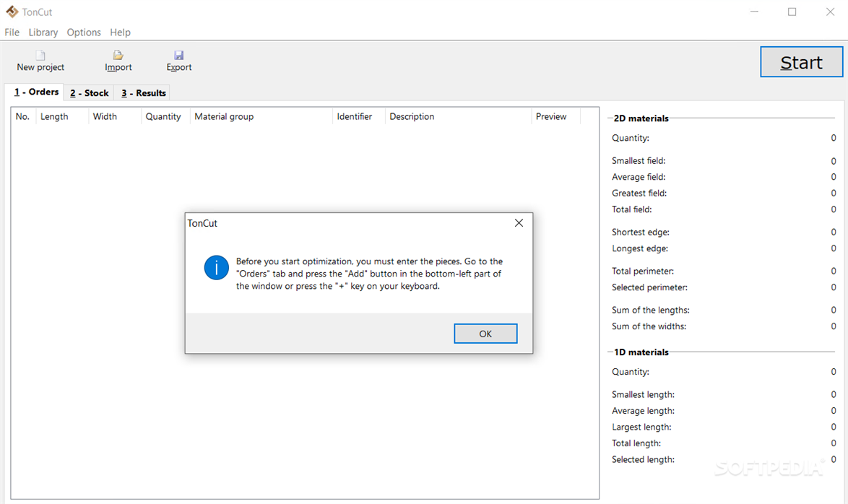
Task: Click the New project toolbar icon
Action: (40, 55)
